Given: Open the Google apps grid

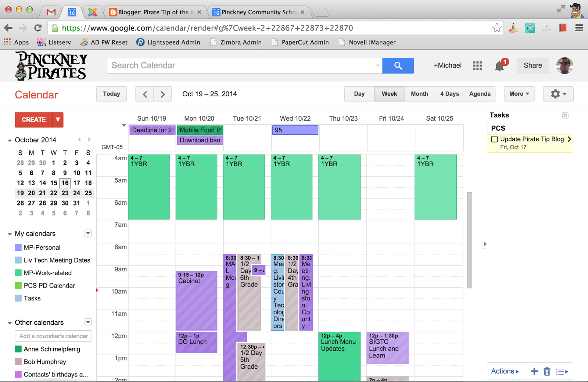Looking at the screenshot, I should point(477,65).
